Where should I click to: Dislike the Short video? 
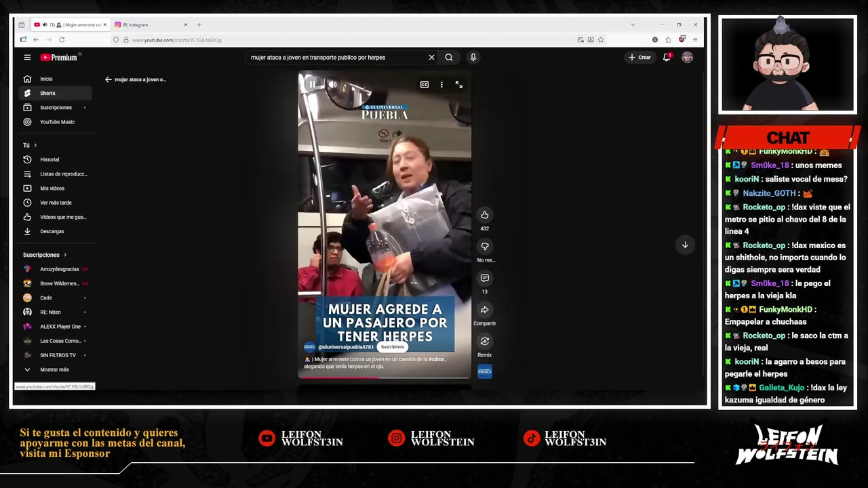click(x=485, y=247)
